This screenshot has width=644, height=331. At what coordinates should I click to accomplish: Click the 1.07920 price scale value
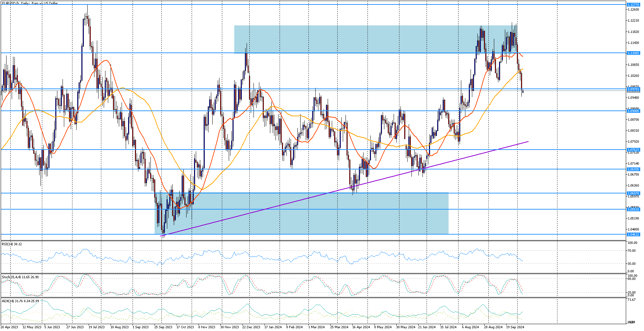pos(633,141)
